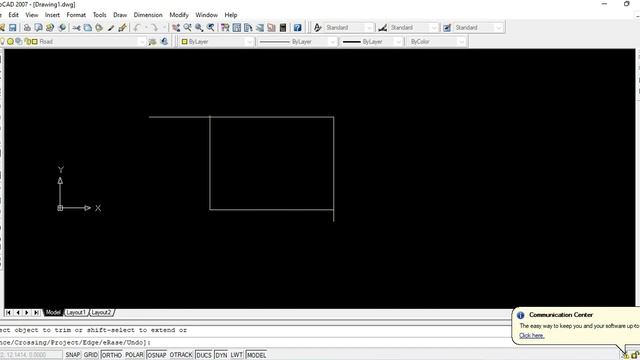Viewport: 640px width, 360px height.
Task: Click the Copy to clipboard icon
Action: click(88, 28)
